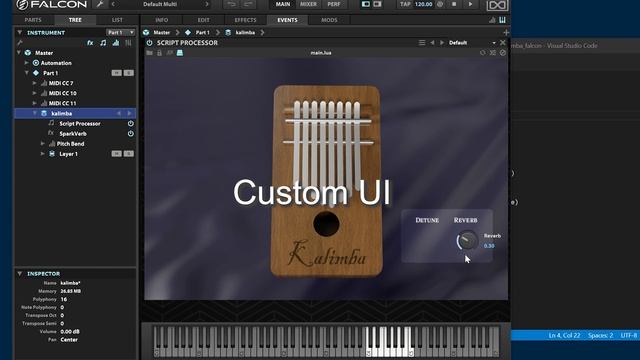Image resolution: width=640 pixels, height=360 pixels.
Task: Stop transport playback
Action: click(454, 4)
